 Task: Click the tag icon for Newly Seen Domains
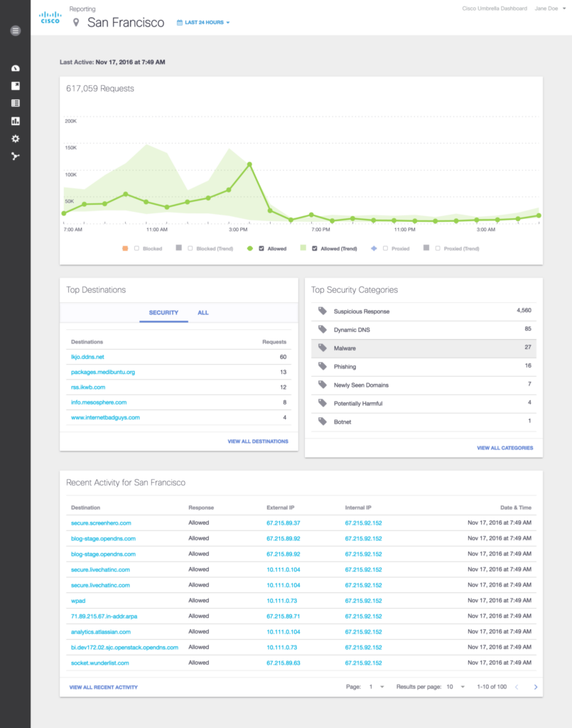(x=323, y=385)
